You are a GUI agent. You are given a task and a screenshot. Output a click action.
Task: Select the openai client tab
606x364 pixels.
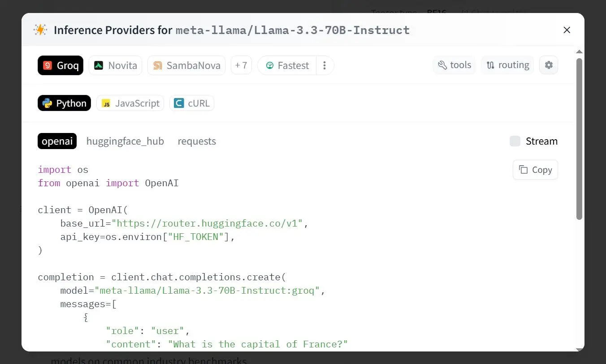click(x=57, y=141)
